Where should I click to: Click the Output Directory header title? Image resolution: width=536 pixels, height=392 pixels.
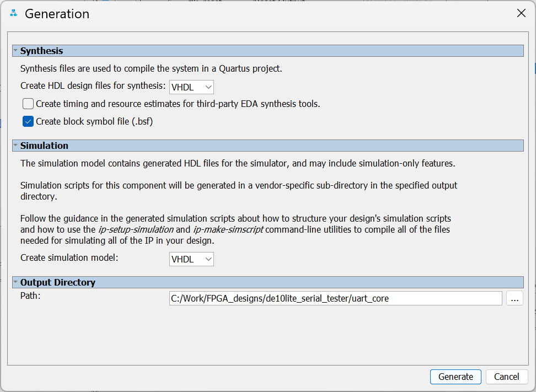click(58, 282)
